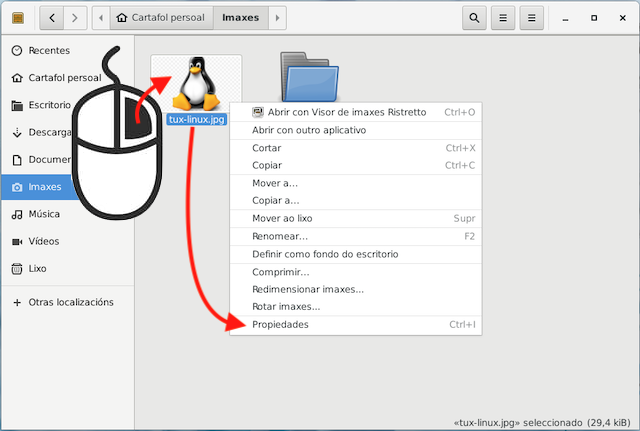The image size is (640, 431).
Task: Open the hamburger menu in the header bar
Action: click(x=533, y=18)
